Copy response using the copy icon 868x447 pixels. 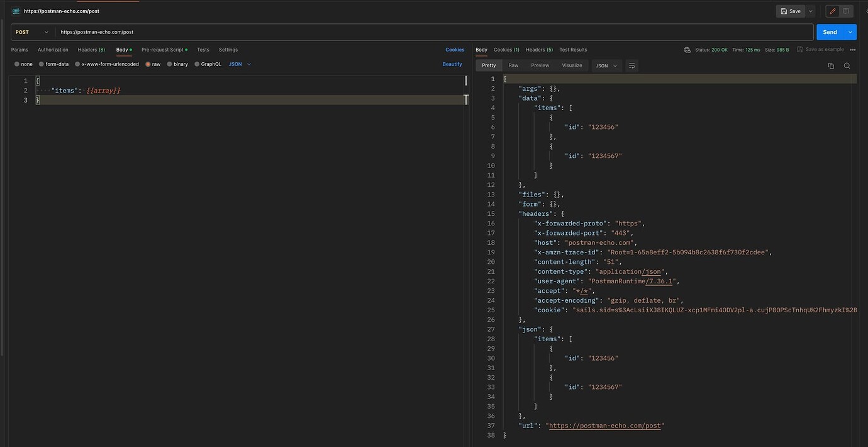pyautogui.click(x=831, y=65)
